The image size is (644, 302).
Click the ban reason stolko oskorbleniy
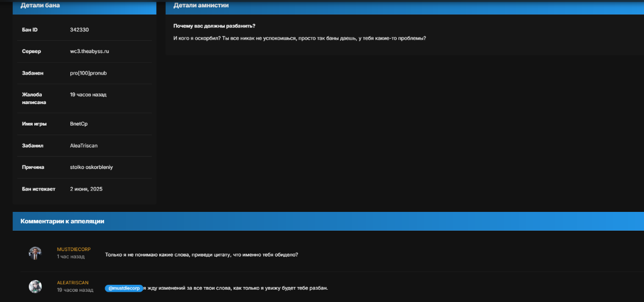pos(91,167)
